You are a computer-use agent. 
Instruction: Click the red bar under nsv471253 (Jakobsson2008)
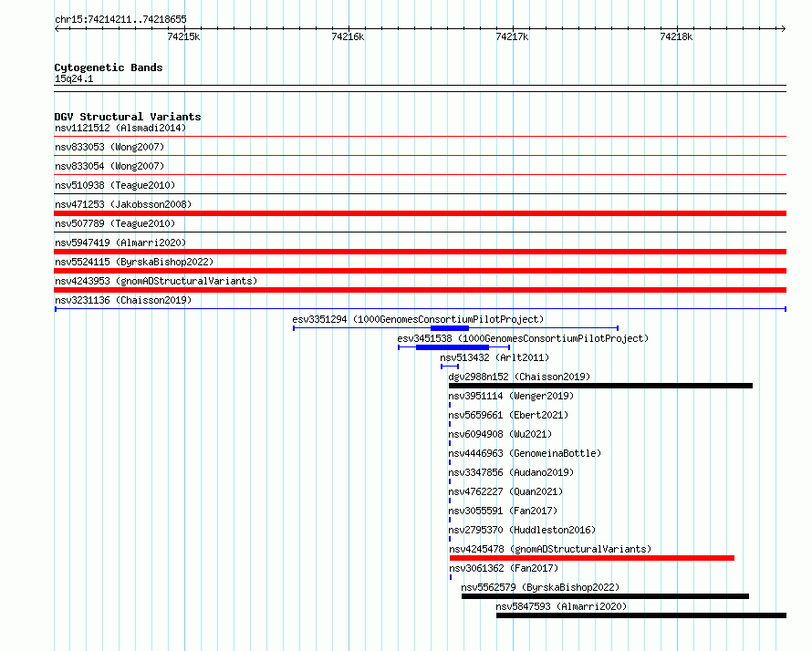pos(420,213)
